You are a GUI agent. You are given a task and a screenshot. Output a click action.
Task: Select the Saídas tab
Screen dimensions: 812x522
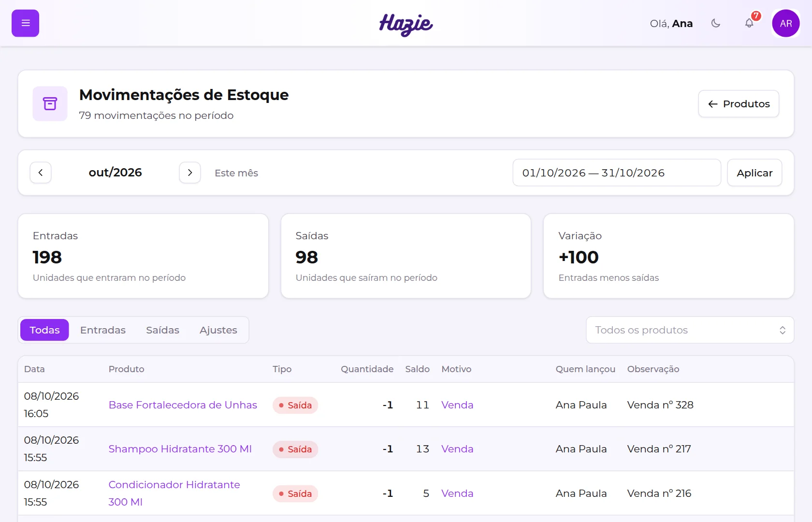[162, 330]
